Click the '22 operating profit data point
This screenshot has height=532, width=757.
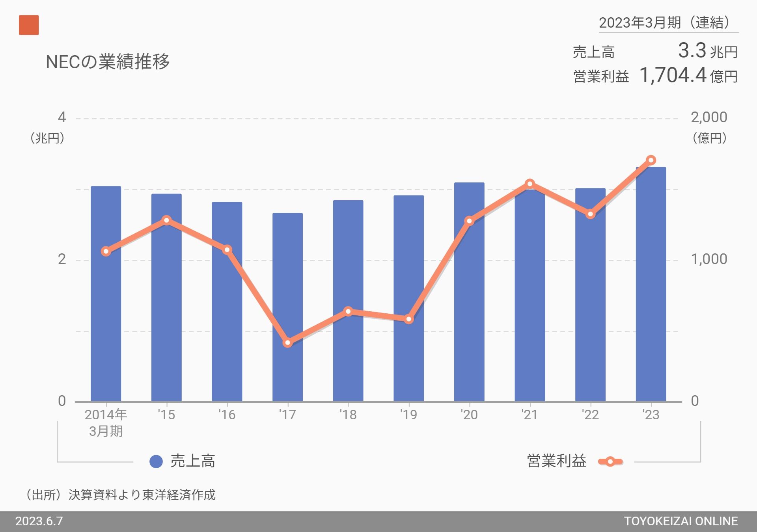click(590, 214)
